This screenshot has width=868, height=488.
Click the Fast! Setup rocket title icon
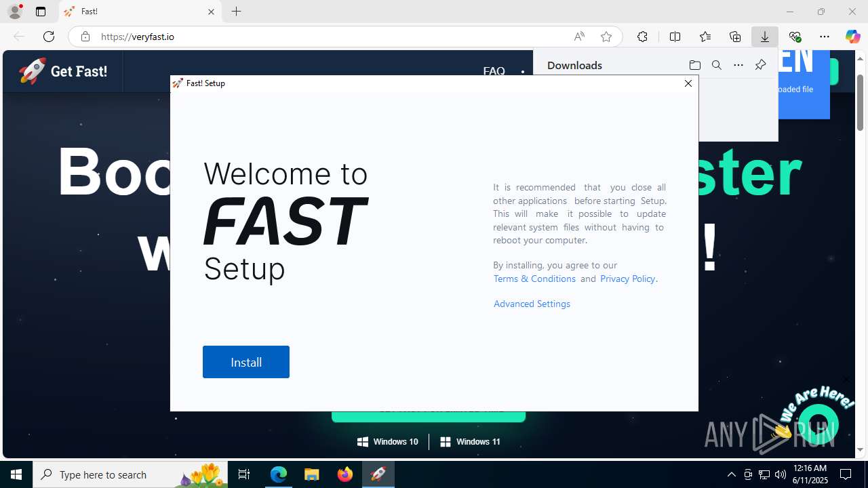[178, 83]
